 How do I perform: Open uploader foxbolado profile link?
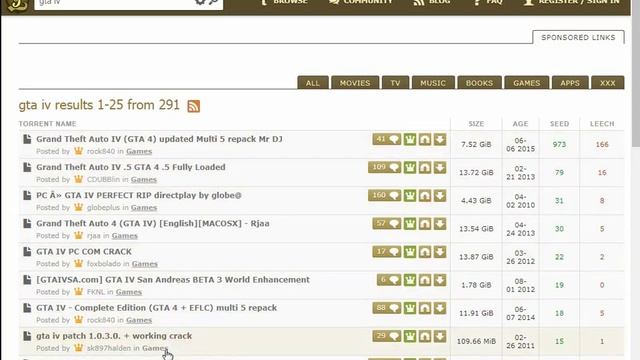tap(104, 264)
